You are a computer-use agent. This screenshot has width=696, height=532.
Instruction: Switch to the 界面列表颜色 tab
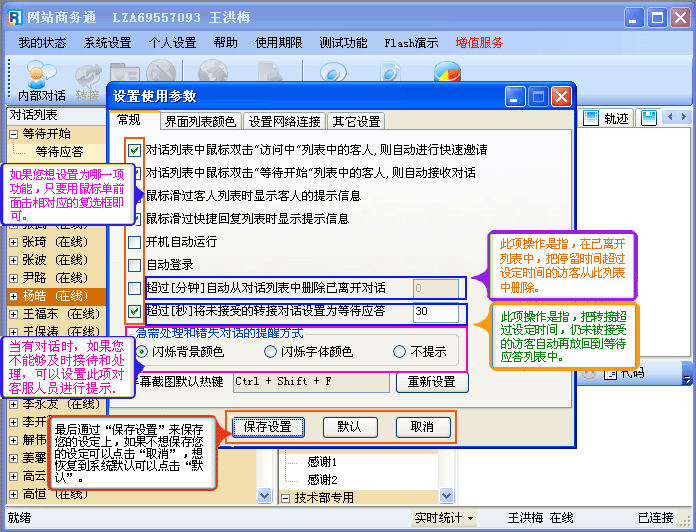point(200,121)
